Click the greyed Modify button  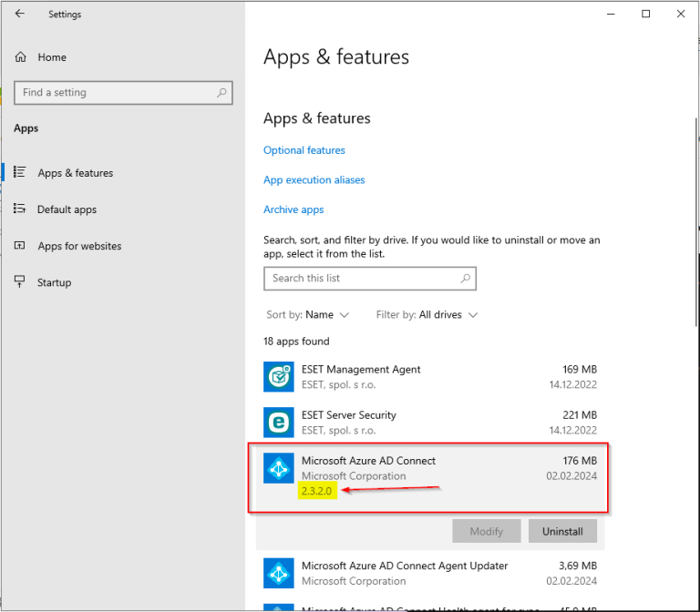[486, 531]
